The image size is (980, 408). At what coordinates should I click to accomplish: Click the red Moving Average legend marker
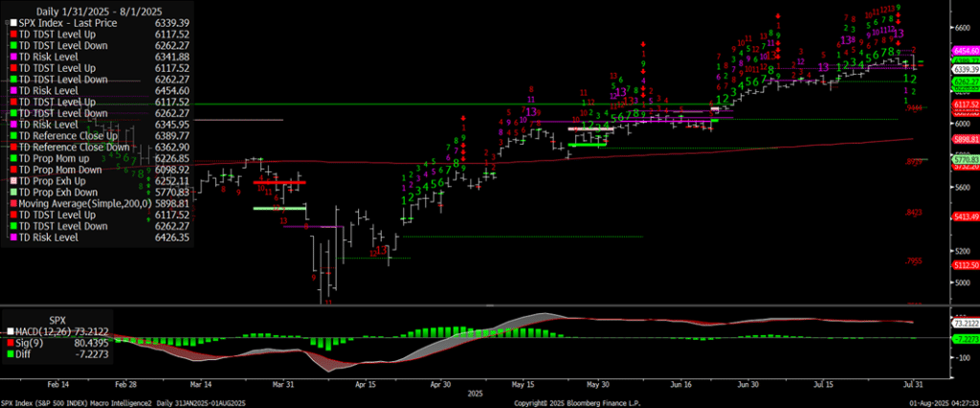click(11, 204)
